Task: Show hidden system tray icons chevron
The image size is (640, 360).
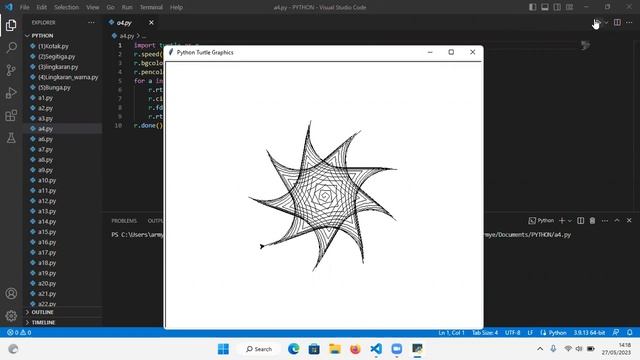Action: [540, 349]
